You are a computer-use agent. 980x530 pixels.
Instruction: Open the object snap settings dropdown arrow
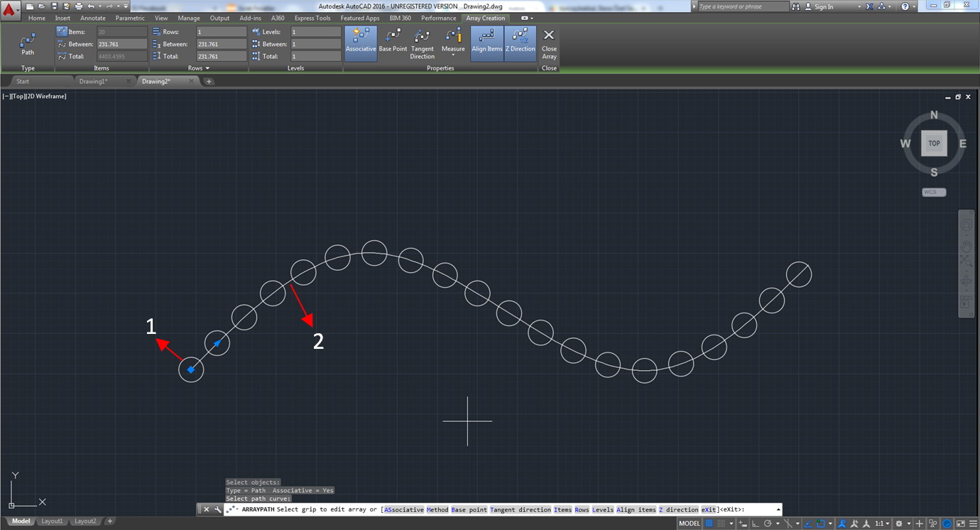(830, 524)
